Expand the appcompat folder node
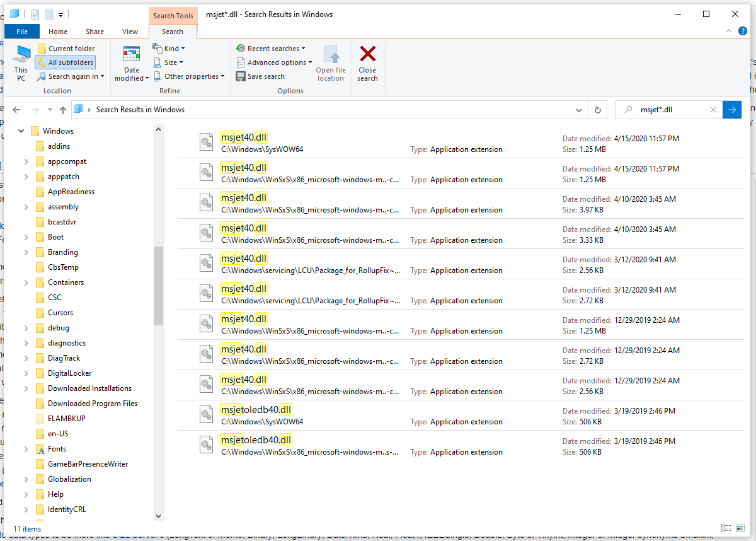 point(26,161)
